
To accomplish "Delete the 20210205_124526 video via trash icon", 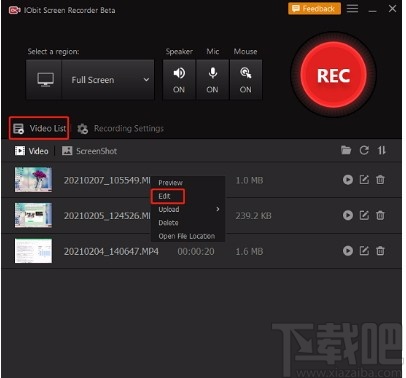I will [x=380, y=215].
